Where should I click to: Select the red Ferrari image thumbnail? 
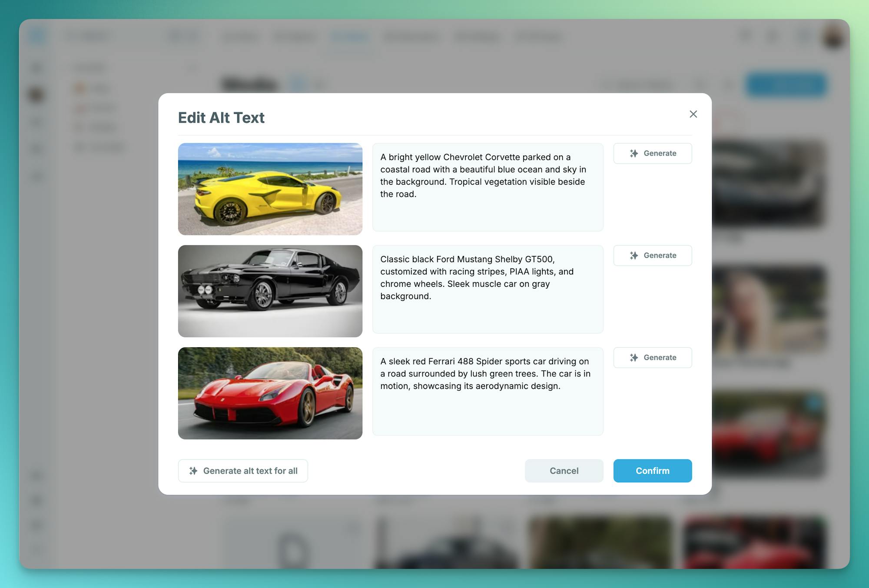[270, 393]
